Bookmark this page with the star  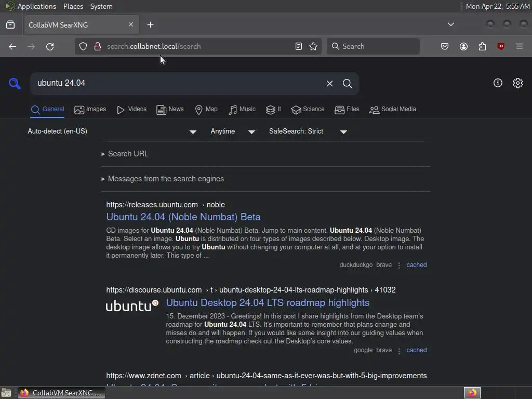point(313,46)
